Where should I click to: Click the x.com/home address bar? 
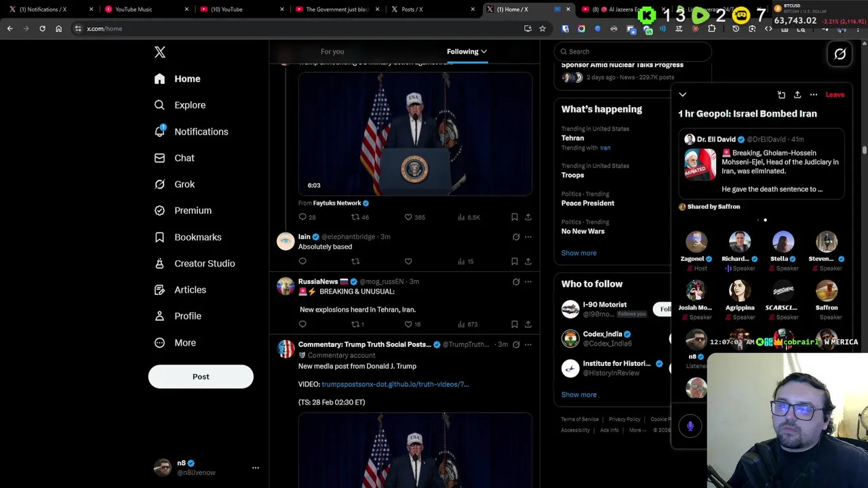pyautogui.click(x=298, y=28)
